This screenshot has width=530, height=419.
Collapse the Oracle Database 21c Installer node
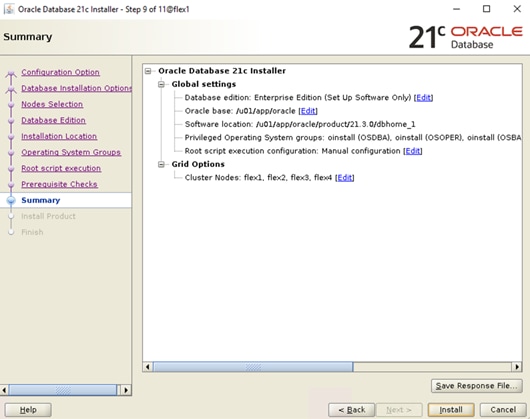pyautogui.click(x=148, y=71)
